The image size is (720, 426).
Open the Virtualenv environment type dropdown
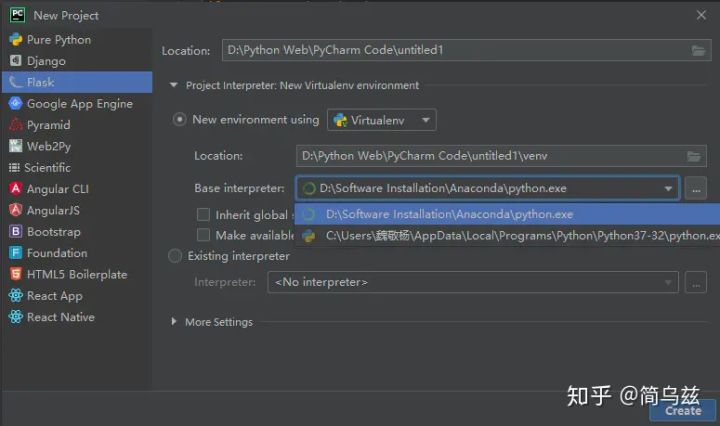[x=382, y=120]
